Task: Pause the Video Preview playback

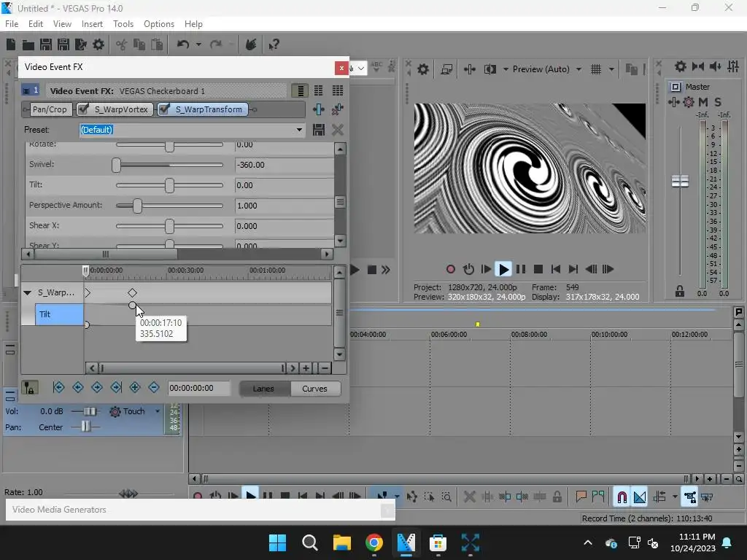Action: click(521, 270)
